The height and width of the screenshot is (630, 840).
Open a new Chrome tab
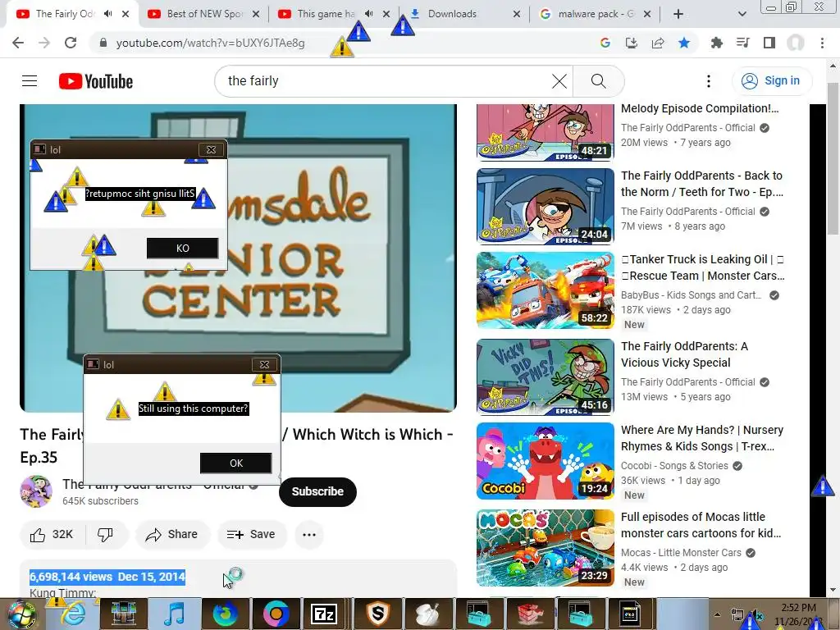click(x=678, y=14)
